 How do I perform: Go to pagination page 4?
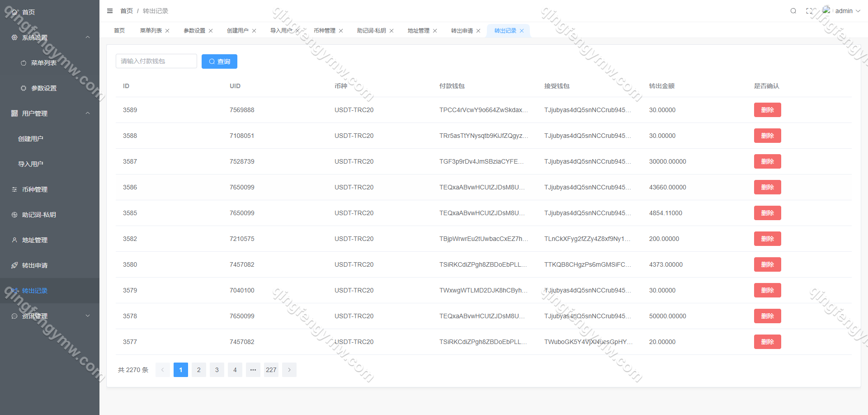[x=235, y=370]
